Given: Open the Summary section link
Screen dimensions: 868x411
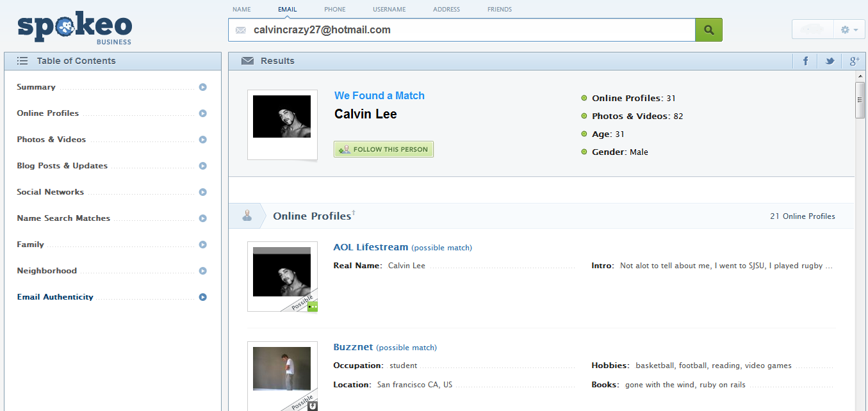Looking at the screenshot, I should (36, 87).
